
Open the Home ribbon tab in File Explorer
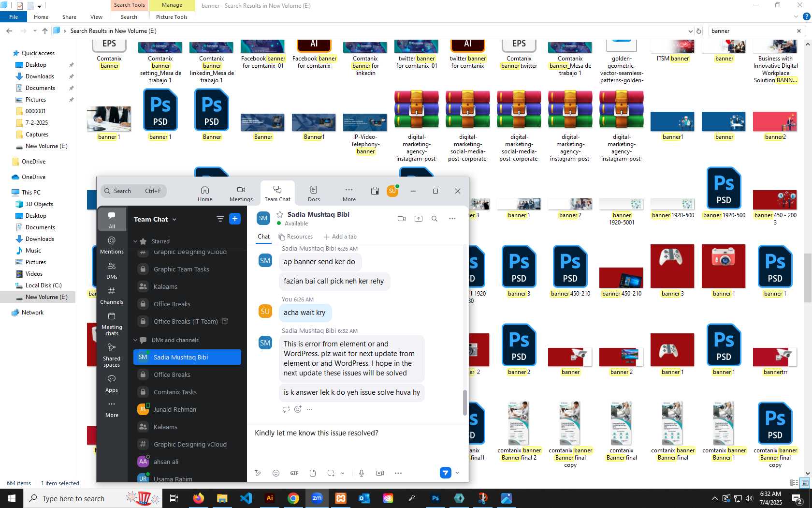pyautogui.click(x=41, y=17)
